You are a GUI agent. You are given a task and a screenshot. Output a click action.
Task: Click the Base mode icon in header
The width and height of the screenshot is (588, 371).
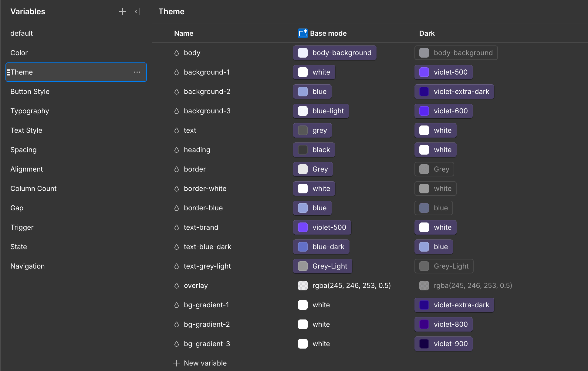pos(302,33)
